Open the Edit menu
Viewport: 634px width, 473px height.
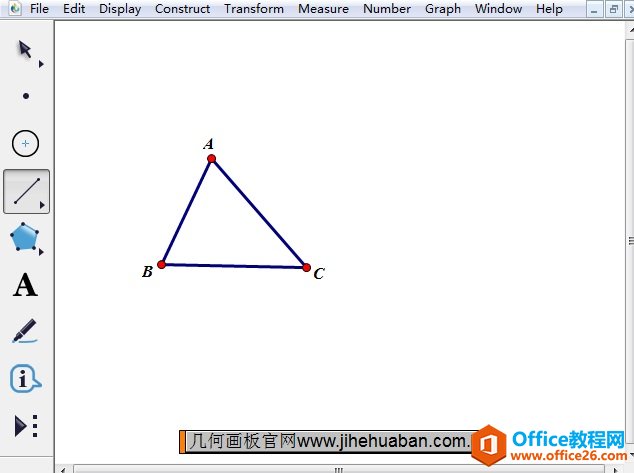tap(74, 8)
